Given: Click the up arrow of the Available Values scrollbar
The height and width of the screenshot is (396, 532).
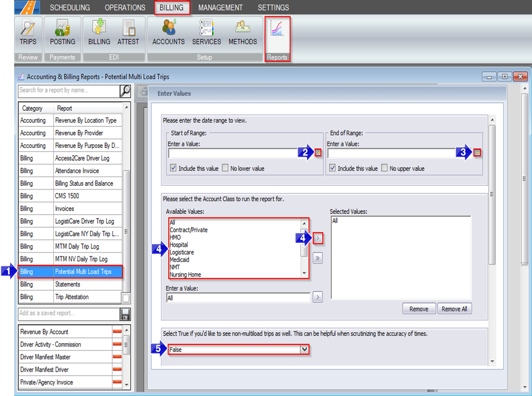Looking at the screenshot, I should (x=304, y=223).
